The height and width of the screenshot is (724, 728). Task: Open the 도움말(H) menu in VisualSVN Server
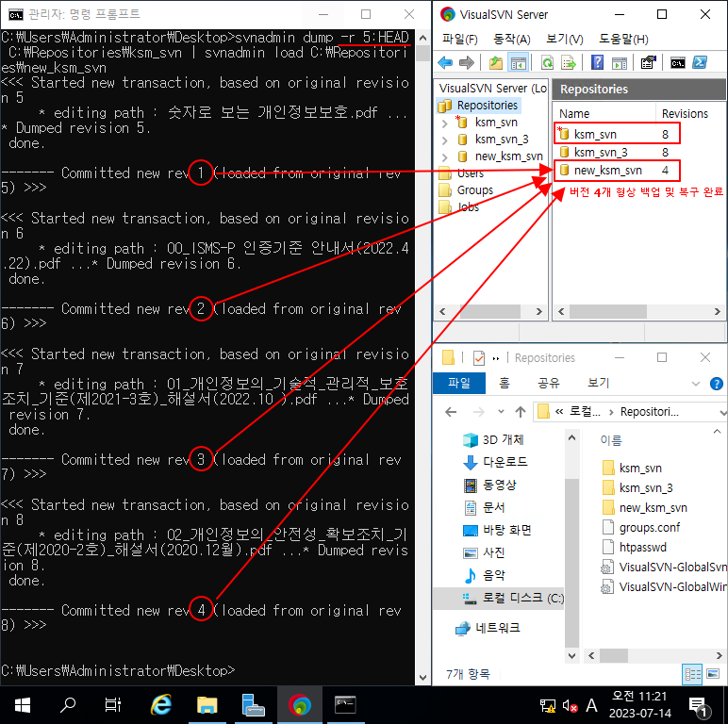pos(623,39)
